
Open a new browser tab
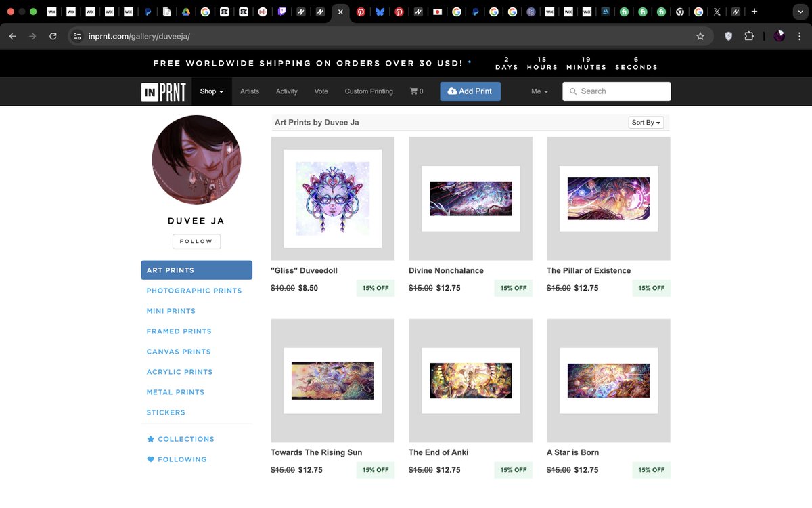tap(754, 12)
